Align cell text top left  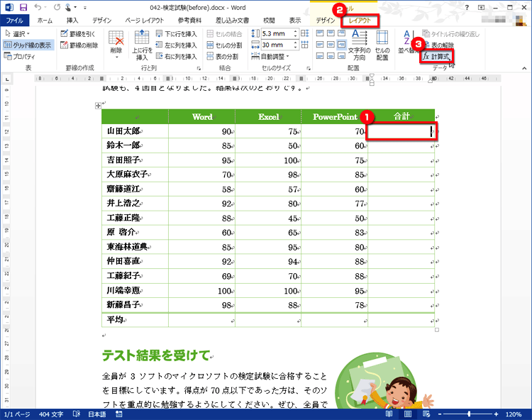tap(320, 33)
